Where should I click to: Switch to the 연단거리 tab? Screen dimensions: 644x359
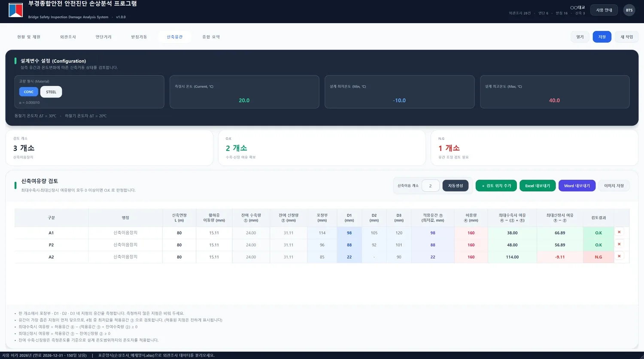coord(103,37)
